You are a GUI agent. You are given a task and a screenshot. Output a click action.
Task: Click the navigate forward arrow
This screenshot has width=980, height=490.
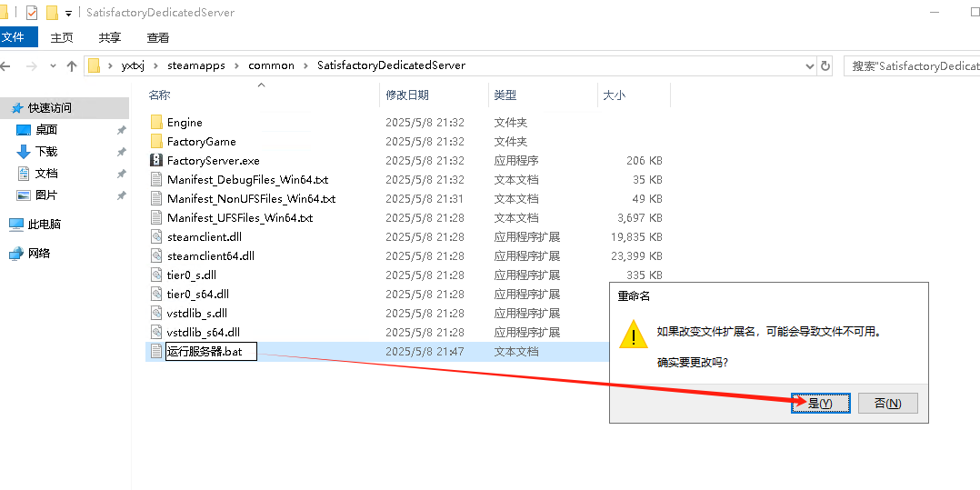click(x=31, y=65)
